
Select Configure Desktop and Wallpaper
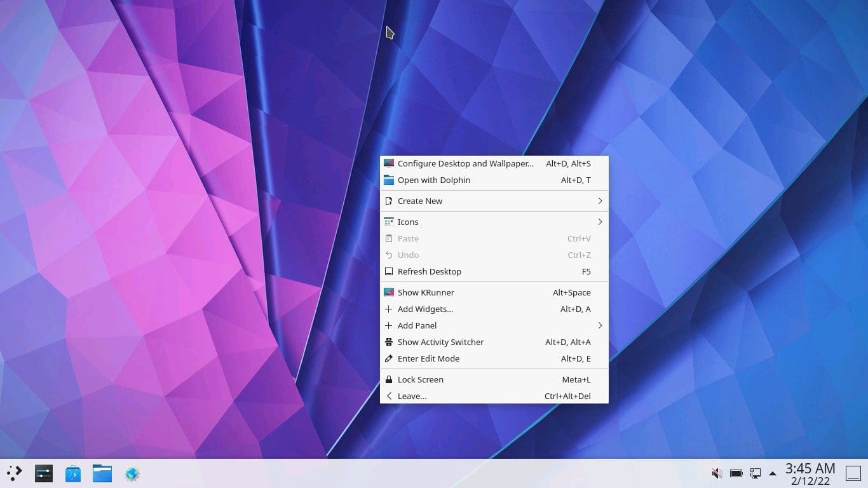tap(494, 163)
